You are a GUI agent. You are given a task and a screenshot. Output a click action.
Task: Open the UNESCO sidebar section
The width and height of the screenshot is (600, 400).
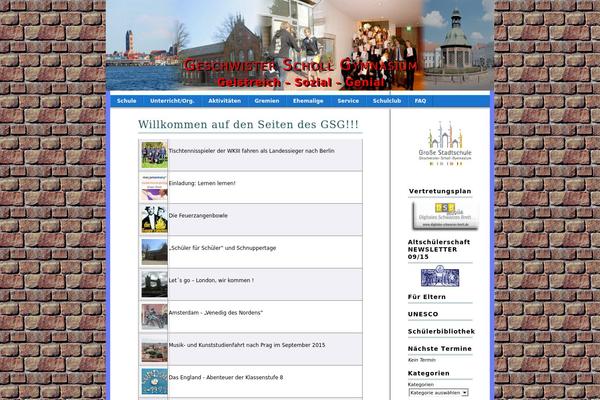(x=423, y=314)
